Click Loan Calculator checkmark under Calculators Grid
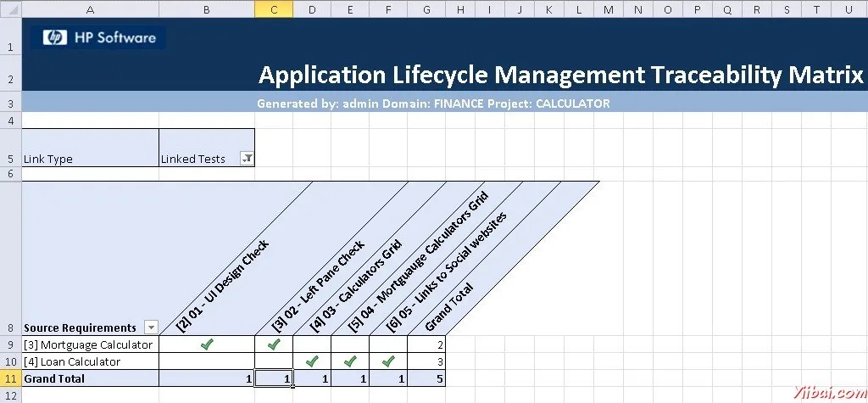The height and width of the screenshot is (403, 868). (312, 361)
